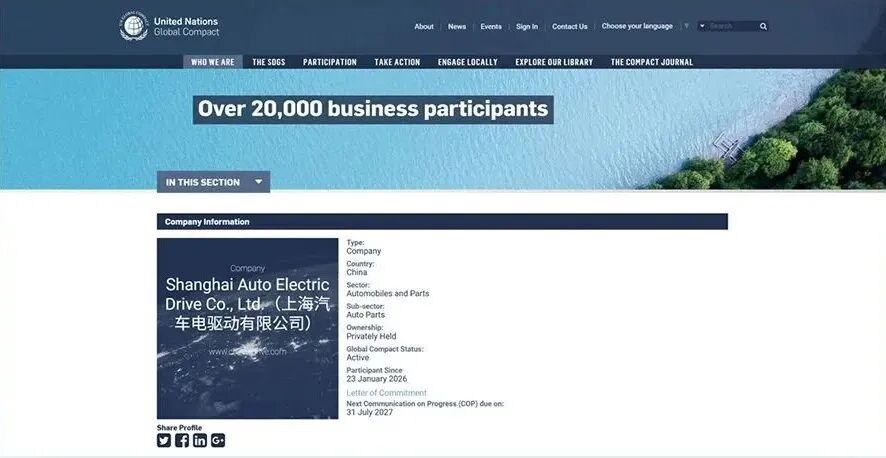Click the Over 20,000 business participants heading
886x458 pixels.
373,109
